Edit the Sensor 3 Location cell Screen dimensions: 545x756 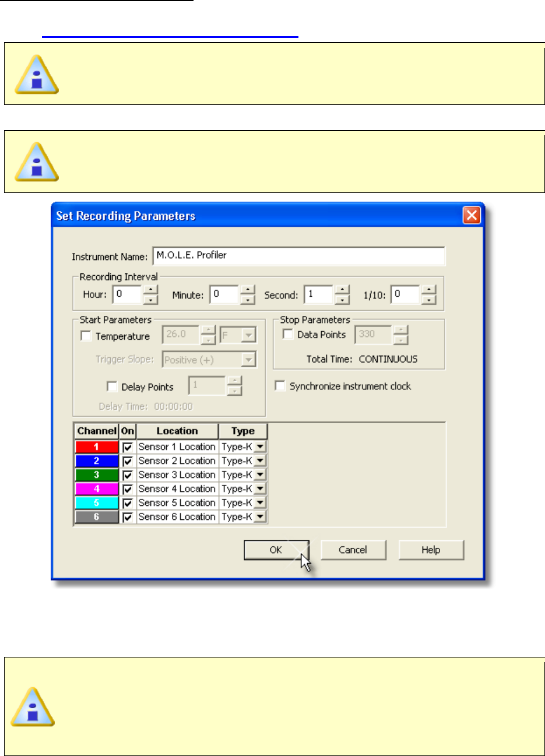tap(177, 475)
